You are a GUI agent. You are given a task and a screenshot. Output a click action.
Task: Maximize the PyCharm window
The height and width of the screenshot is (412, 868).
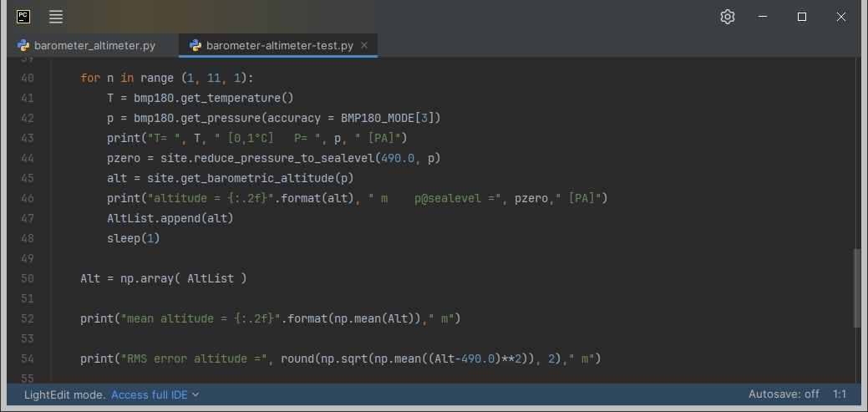[801, 17]
